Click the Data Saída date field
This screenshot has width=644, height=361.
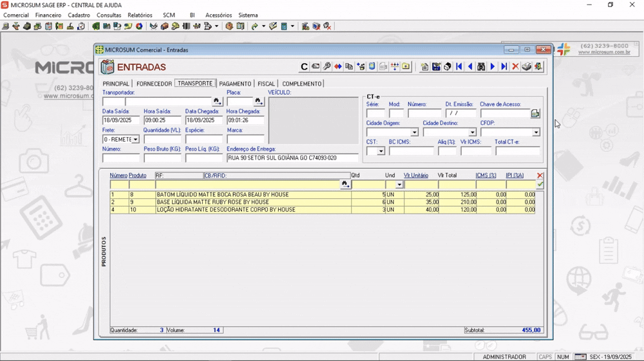pyautogui.click(x=121, y=120)
